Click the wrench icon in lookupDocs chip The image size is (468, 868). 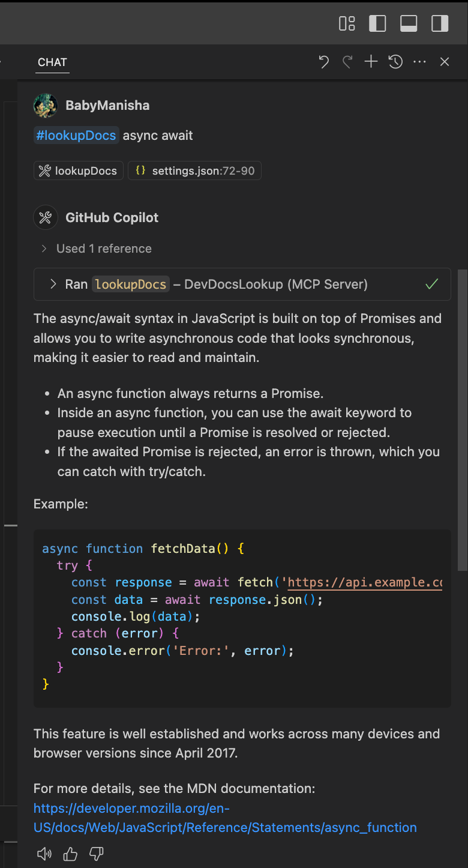[44, 171]
